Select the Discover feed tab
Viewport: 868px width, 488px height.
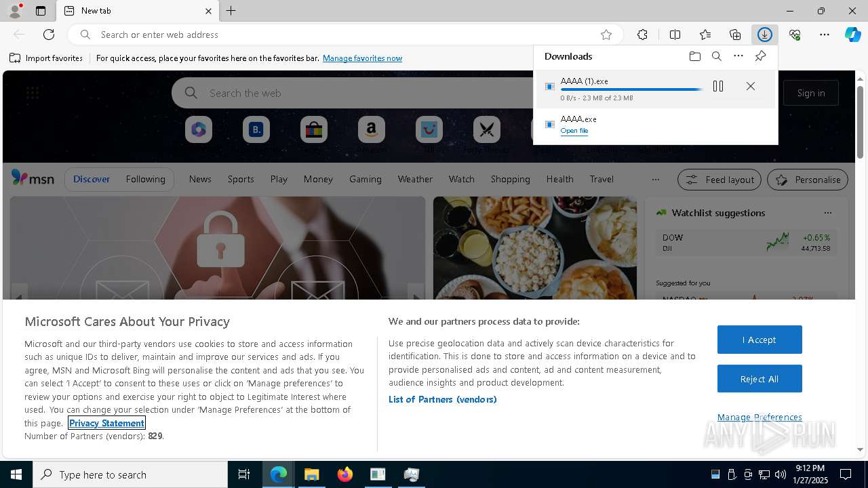pyautogui.click(x=92, y=179)
